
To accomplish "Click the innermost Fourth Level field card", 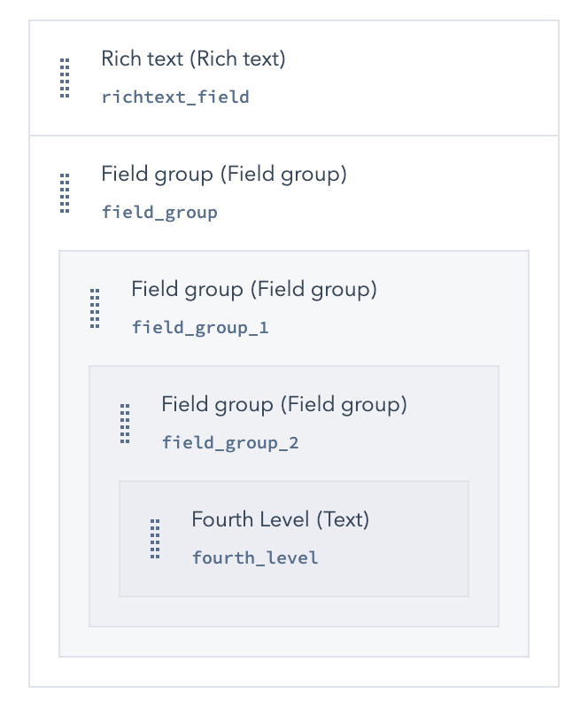I will (x=294, y=538).
